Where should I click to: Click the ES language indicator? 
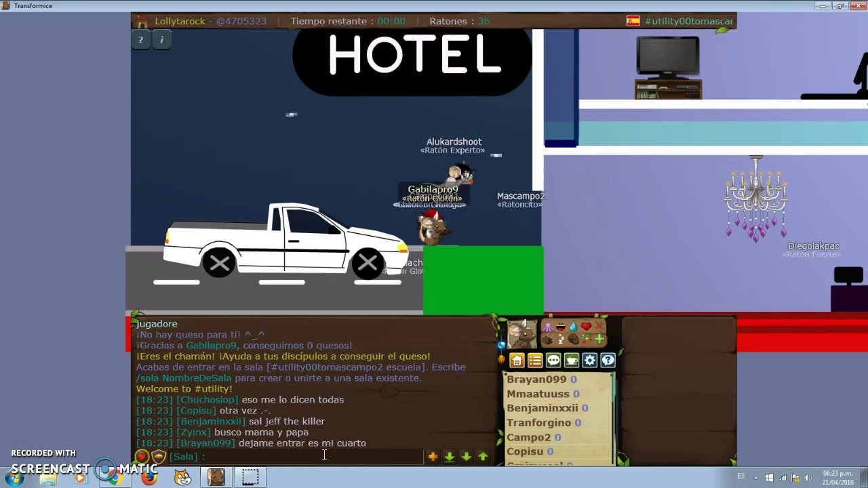(740, 476)
